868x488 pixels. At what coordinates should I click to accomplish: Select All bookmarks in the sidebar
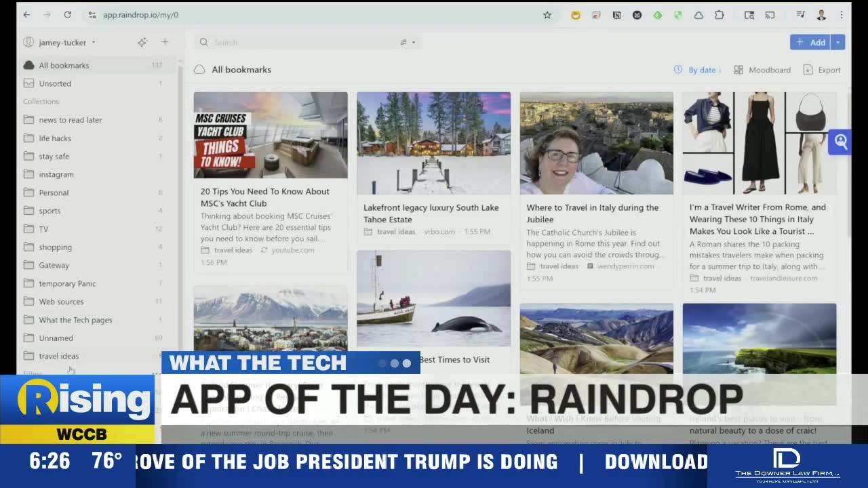pyautogui.click(x=64, y=65)
